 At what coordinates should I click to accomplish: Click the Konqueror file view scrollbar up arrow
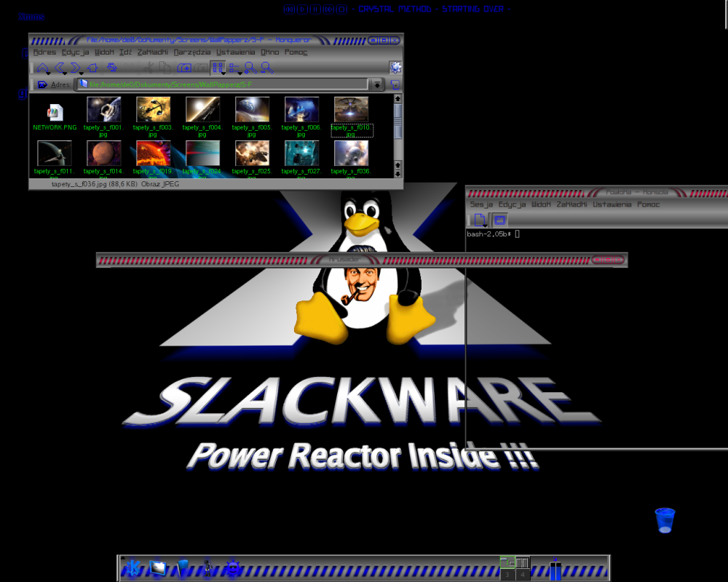tap(397, 98)
